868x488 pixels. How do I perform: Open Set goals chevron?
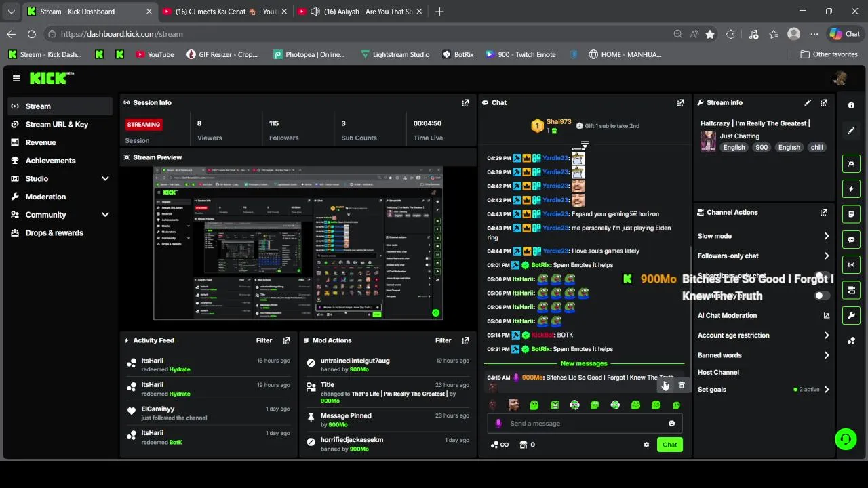[826, 390]
